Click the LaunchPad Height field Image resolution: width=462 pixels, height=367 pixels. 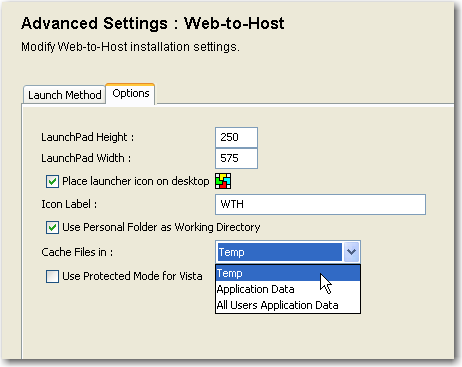coord(236,137)
